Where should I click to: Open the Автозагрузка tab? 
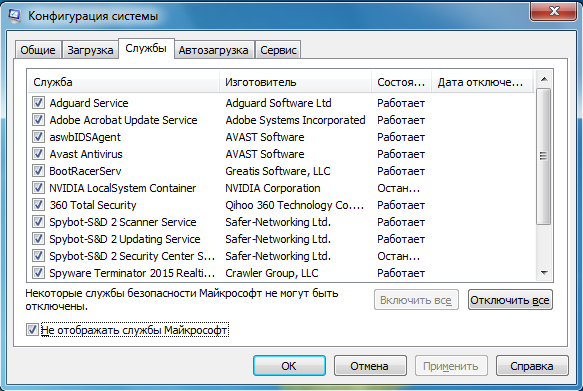[213, 50]
